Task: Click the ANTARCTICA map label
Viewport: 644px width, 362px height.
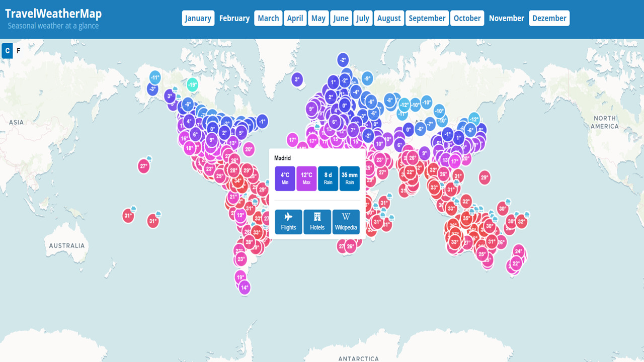Action: click(x=358, y=358)
